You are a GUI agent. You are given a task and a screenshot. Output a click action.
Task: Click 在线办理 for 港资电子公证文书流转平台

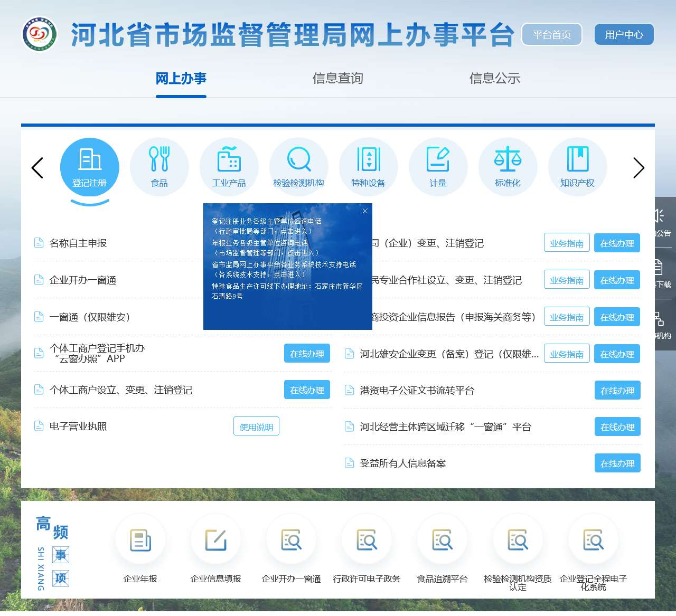point(617,390)
